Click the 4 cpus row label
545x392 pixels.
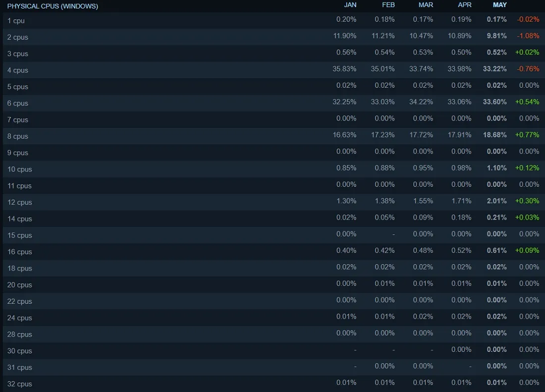click(x=18, y=70)
